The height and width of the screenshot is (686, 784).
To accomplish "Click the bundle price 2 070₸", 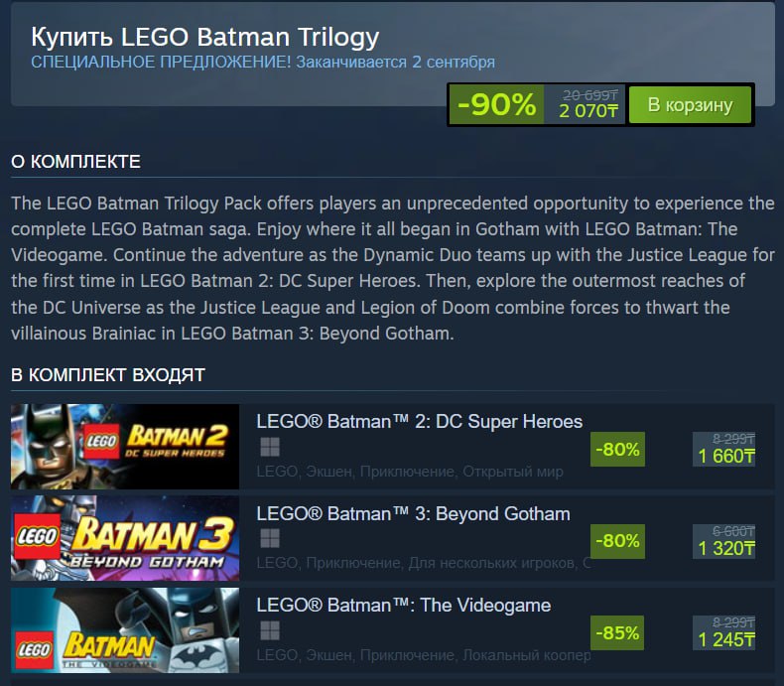I will pyautogui.click(x=588, y=110).
